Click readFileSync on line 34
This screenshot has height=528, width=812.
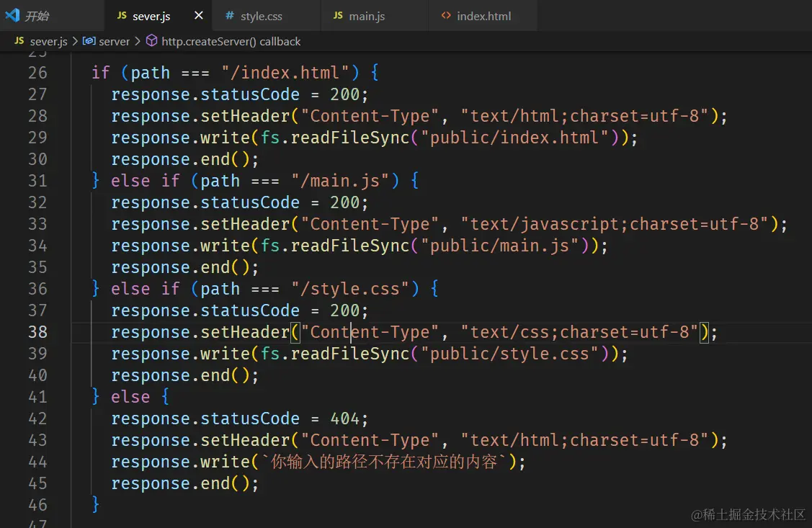(350, 246)
